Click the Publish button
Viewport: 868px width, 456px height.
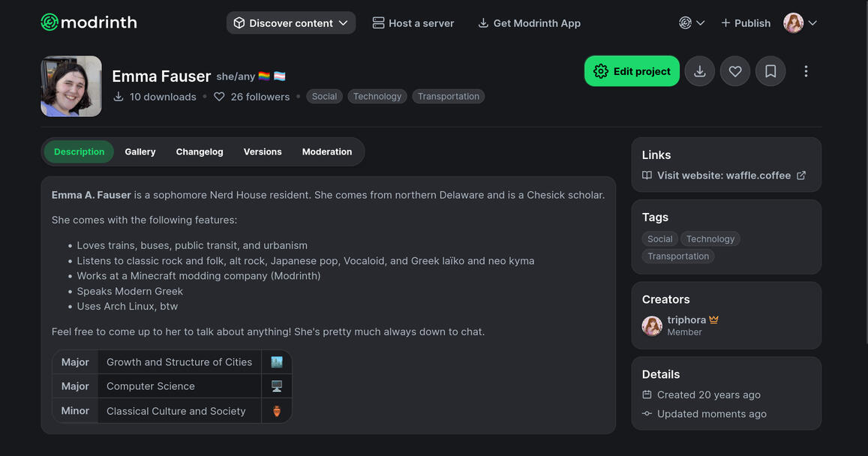click(x=746, y=22)
